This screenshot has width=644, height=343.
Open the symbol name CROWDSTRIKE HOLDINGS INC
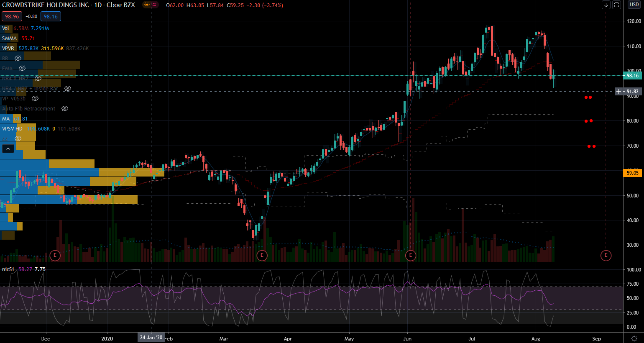coord(46,5)
